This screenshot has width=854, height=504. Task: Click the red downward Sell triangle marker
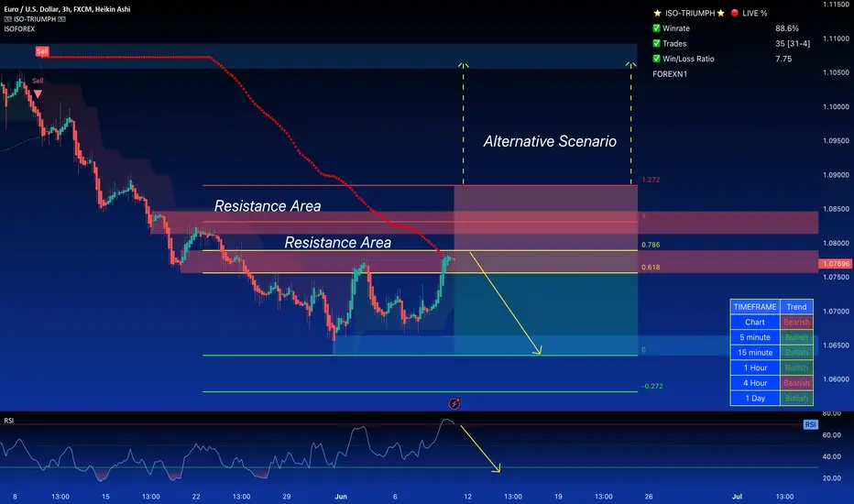(x=38, y=93)
